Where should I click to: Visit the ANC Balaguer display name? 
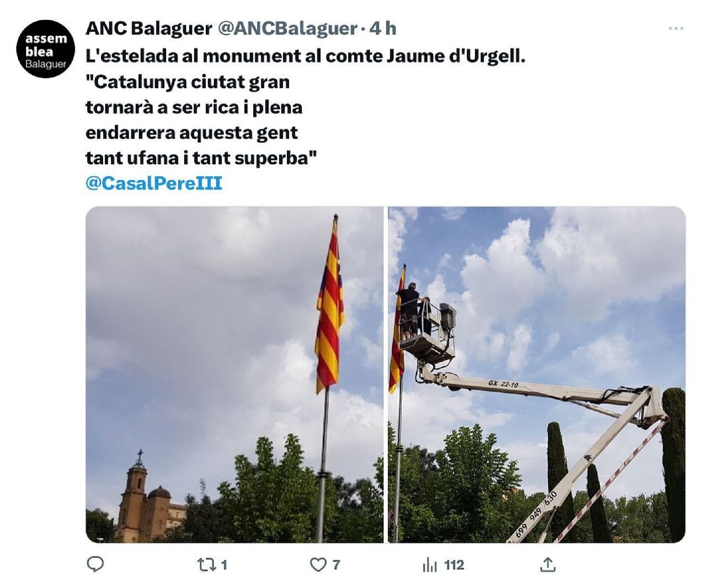pos(149,28)
